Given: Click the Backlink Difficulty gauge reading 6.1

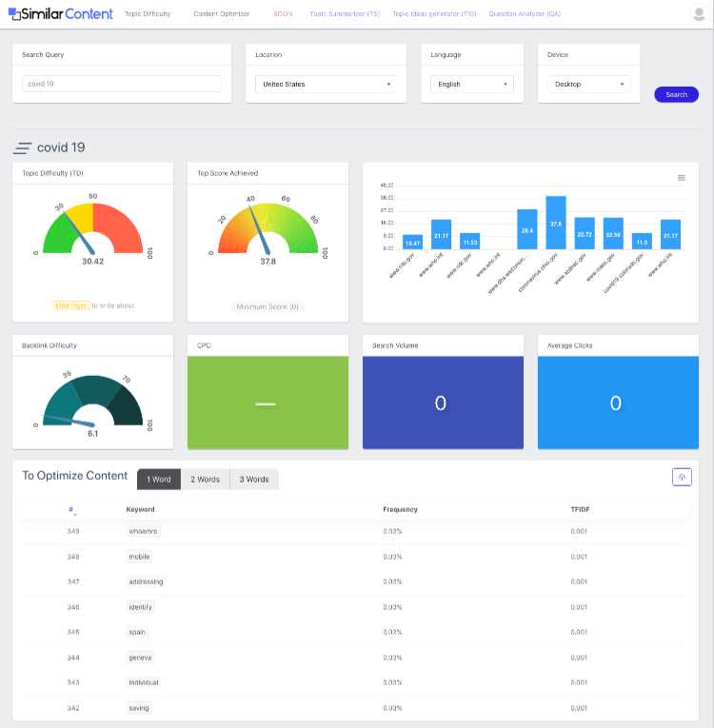Looking at the screenshot, I should pyautogui.click(x=93, y=404).
